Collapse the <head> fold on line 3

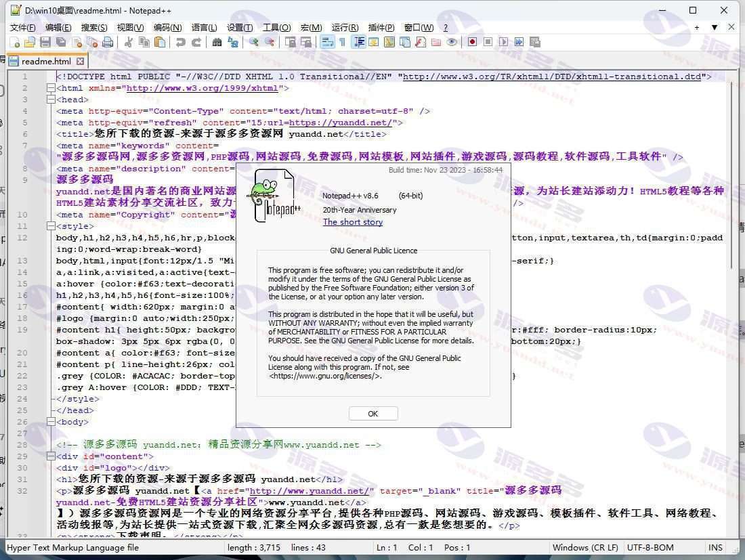tap(50, 100)
